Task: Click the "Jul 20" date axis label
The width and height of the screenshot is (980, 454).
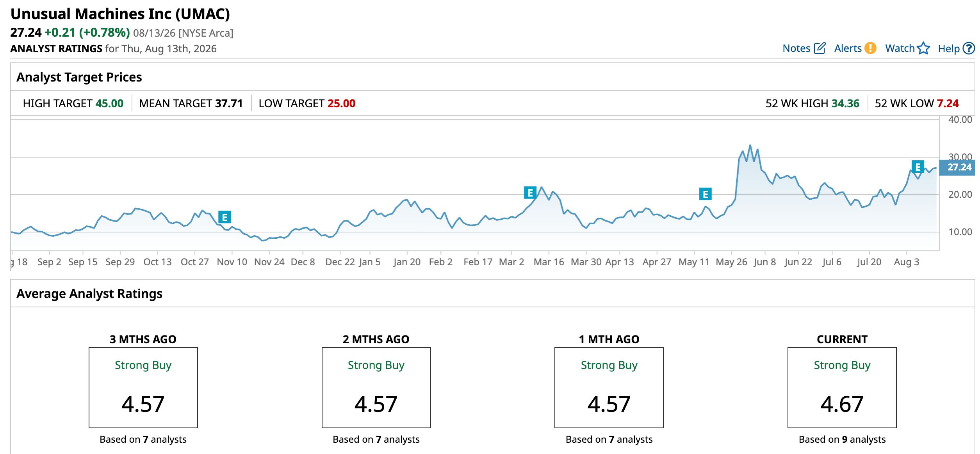Action: coord(869,262)
